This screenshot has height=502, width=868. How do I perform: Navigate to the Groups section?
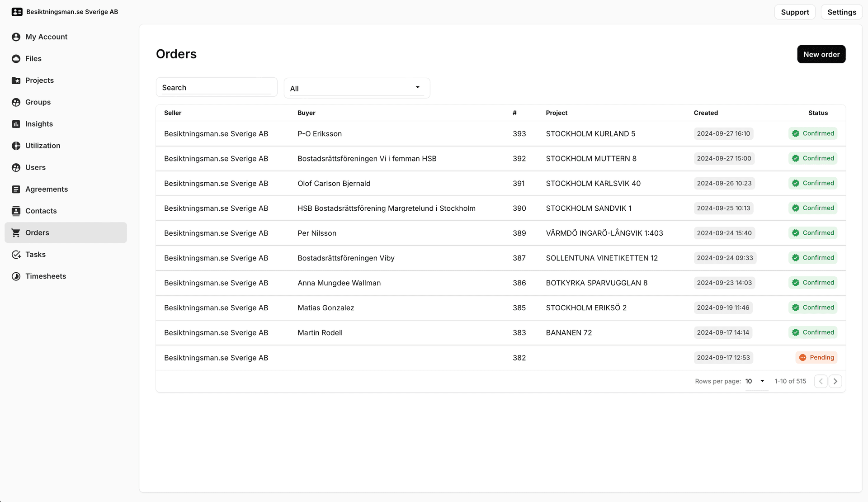(38, 102)
